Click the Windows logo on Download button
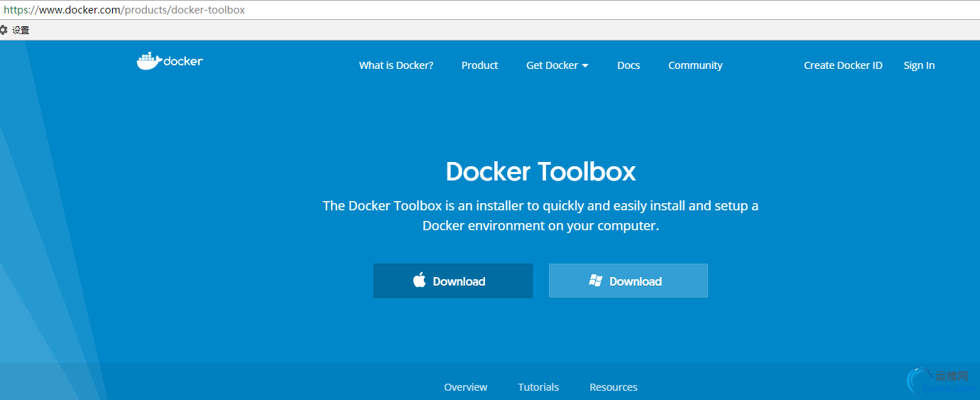The image size is (980, 400). [596, 281]
